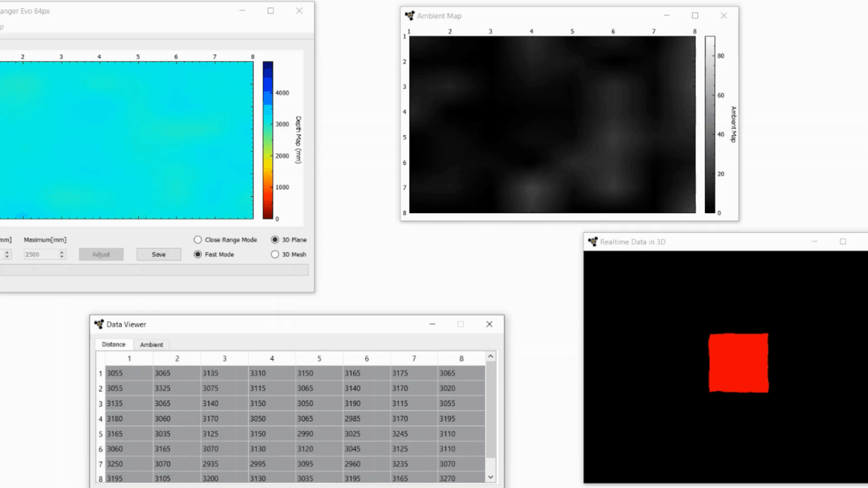Select row header 5 in Data Viewer
868x488 pixels.
tap(101, 434)
